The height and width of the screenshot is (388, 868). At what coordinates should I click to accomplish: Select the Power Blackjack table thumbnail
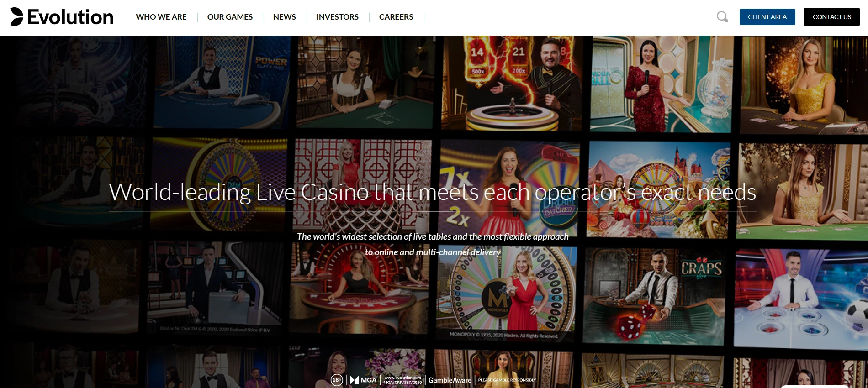(x=221, y=82)
